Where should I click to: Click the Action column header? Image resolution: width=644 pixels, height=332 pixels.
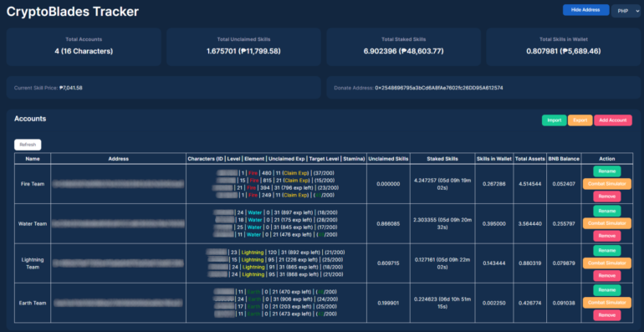point(606,159)
